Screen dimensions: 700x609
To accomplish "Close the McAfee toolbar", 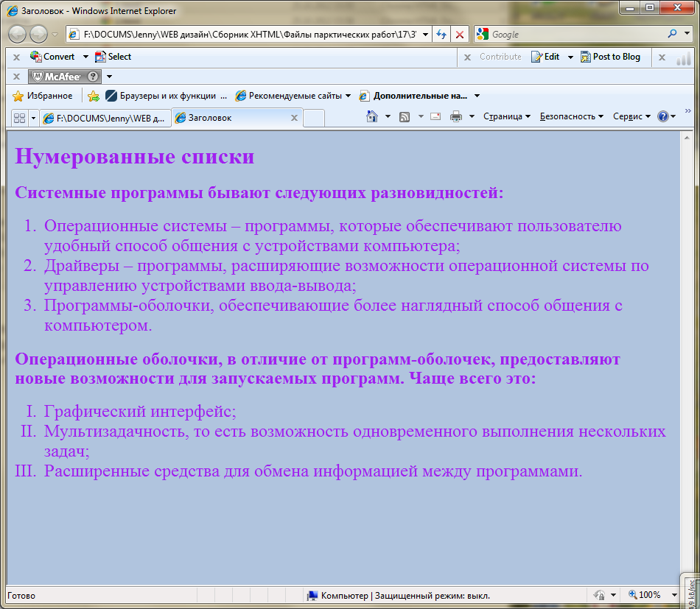I will point(16,77).
